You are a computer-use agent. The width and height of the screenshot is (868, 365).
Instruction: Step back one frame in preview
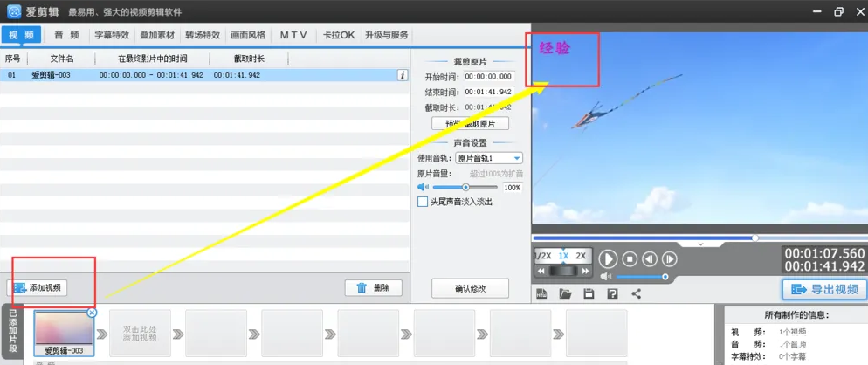650,258
